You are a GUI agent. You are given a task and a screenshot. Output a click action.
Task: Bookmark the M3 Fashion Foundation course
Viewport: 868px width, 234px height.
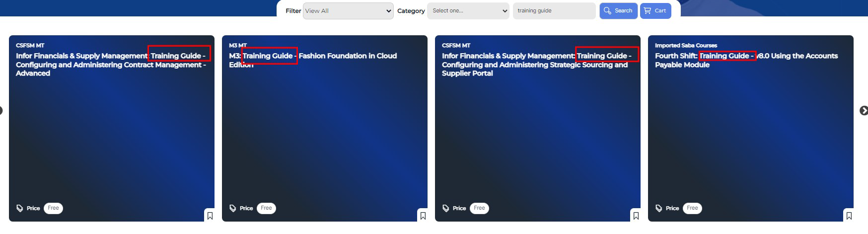click(423, 216)
